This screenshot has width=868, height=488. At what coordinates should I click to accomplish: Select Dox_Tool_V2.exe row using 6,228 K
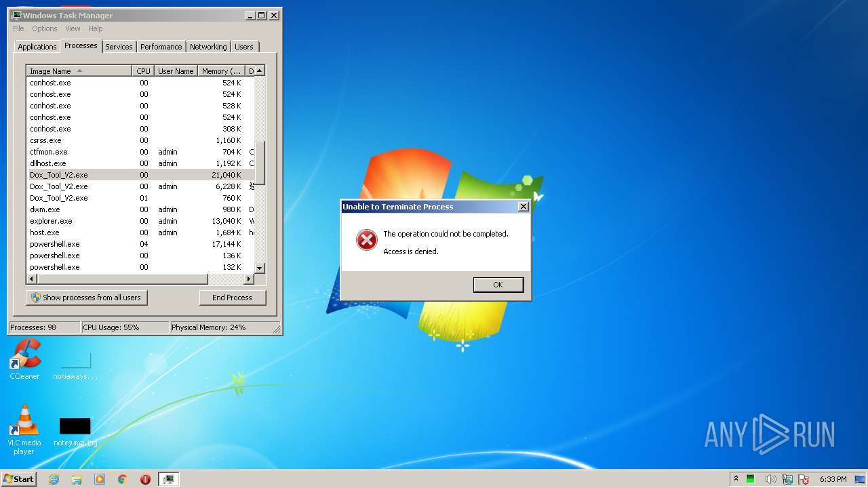pos(140,186)
